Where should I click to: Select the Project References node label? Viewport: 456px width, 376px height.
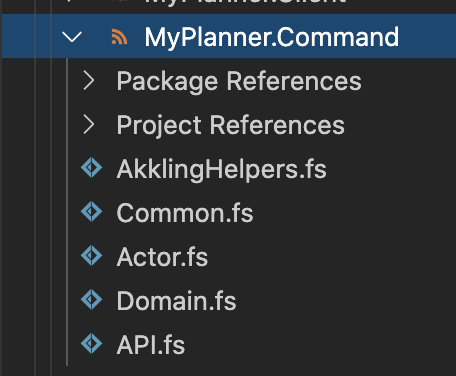coord(231,125)
